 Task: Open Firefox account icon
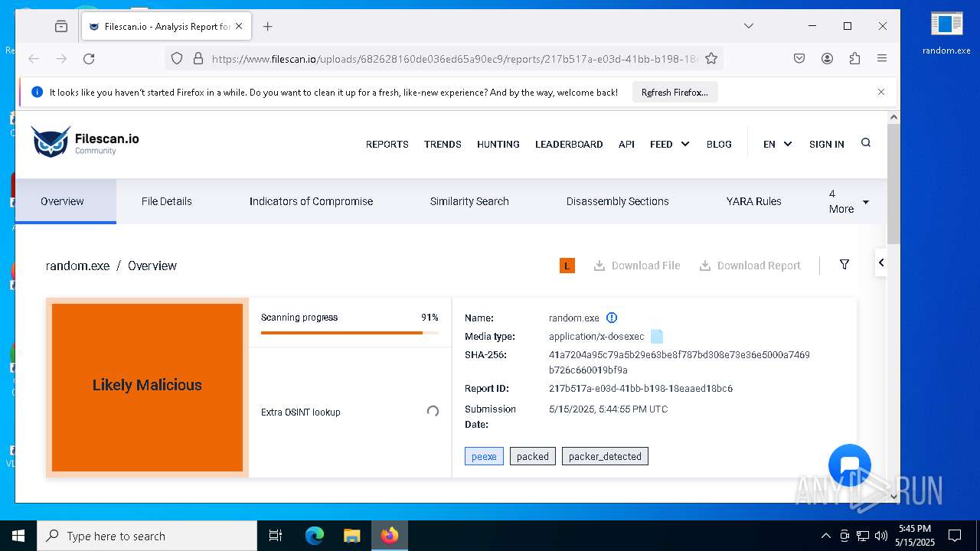coord(827,59)
